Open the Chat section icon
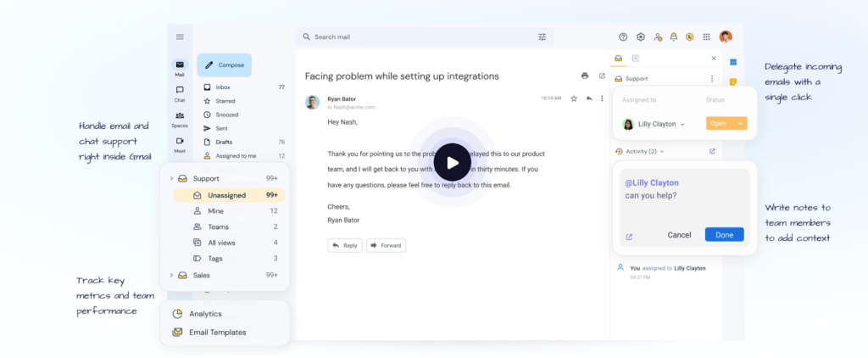The height and width of the screenshot is (358, 868). [180, 90]
